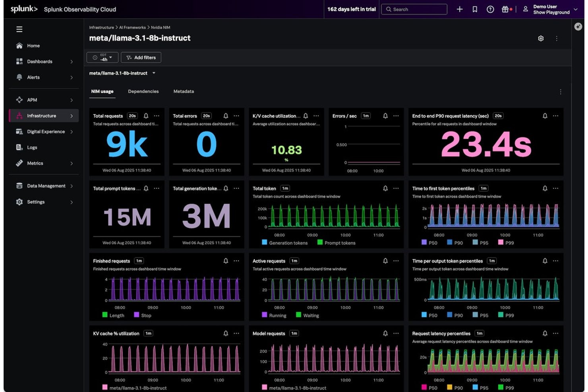Toggle Running legend in Active requests
The image size is (588, 392).
[274, 315]
